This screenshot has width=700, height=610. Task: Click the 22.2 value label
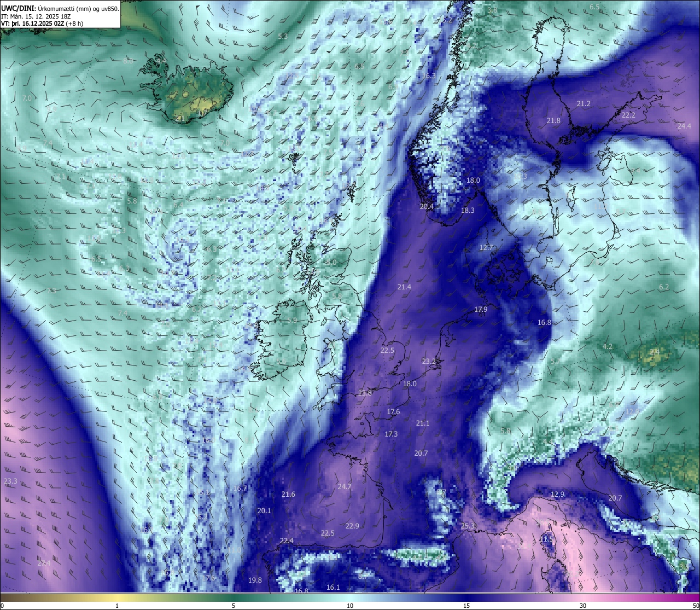tap(628, 115)
